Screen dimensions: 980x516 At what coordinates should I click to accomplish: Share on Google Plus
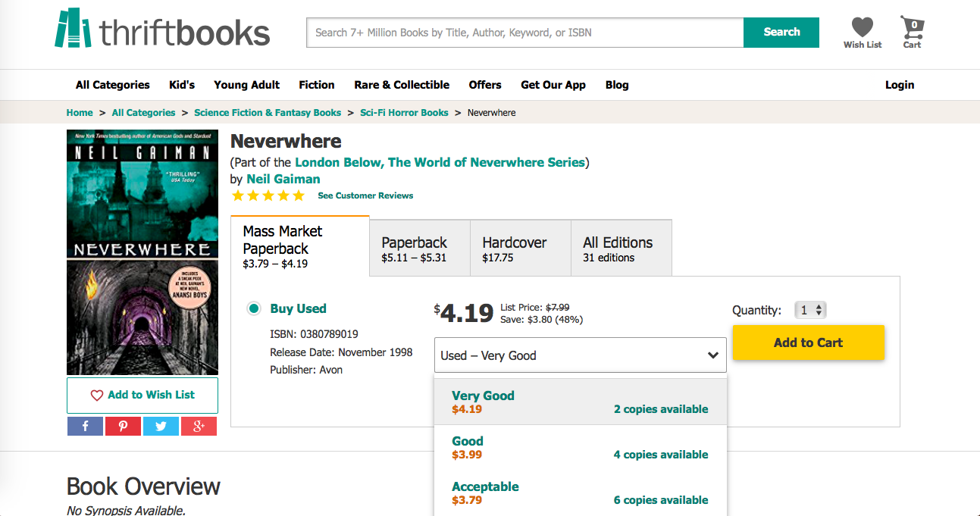[x=199, y=427]
